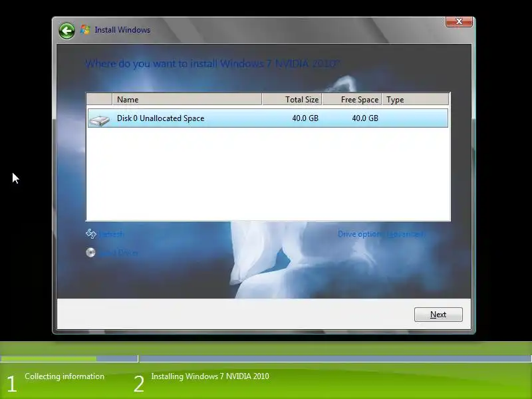This screenshot has height=399, width=532.
Task: Click the 40.0 GB Free Space value
Action: tap(364, 118)
